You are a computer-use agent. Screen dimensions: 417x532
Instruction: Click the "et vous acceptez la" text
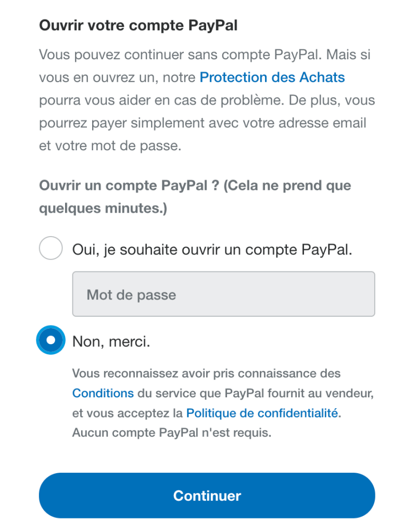pos(128,413)
